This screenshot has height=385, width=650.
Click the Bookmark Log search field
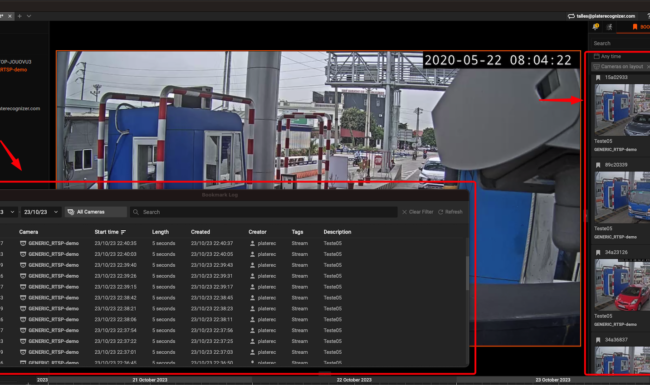point(264,212)
